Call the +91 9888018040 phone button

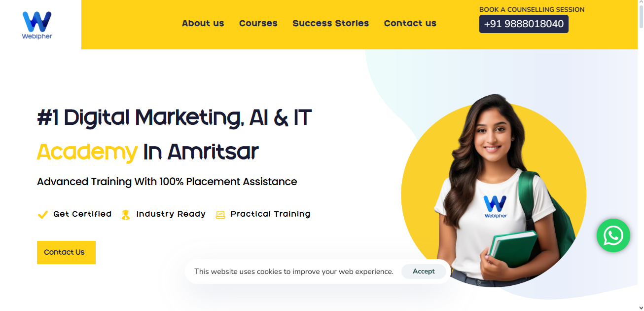pos(524,24)
